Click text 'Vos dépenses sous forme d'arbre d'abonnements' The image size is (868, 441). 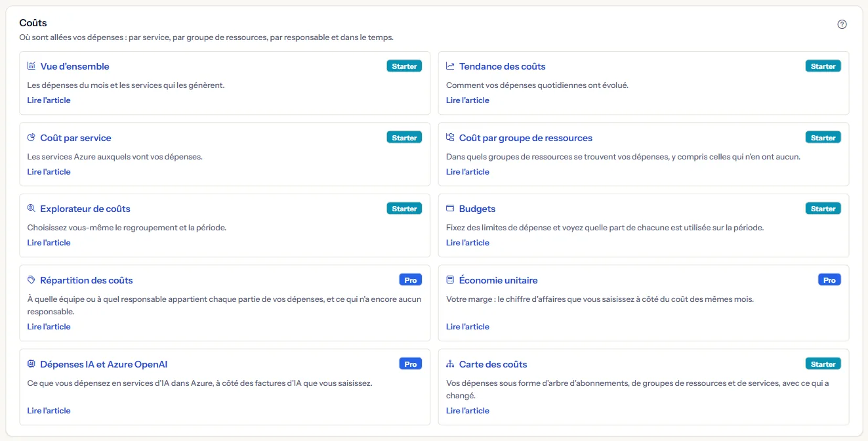pos(637,389)
